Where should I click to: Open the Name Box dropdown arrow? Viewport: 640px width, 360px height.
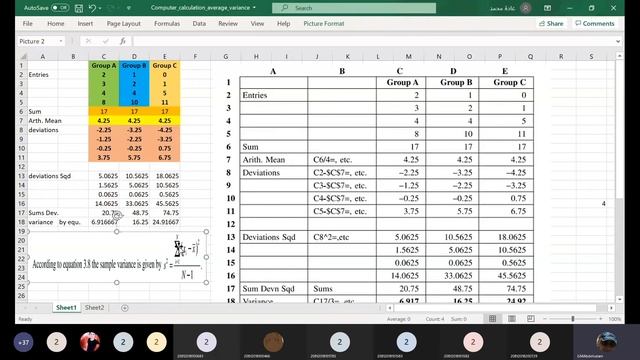pos(61,41)
